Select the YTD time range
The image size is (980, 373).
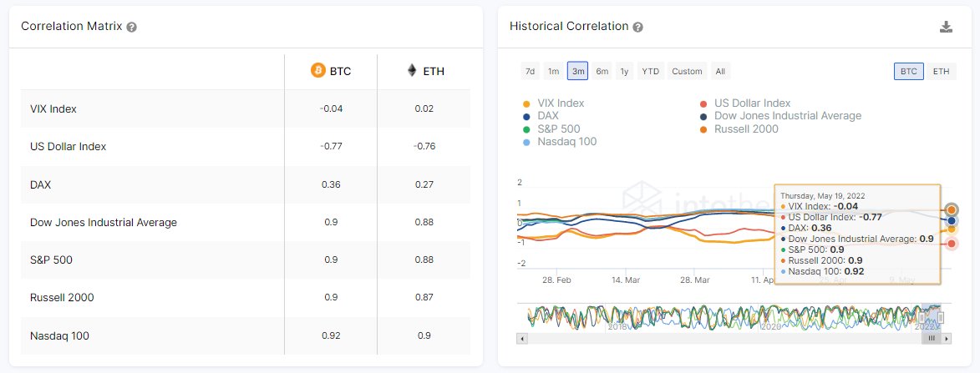click(x=651, y=71)
